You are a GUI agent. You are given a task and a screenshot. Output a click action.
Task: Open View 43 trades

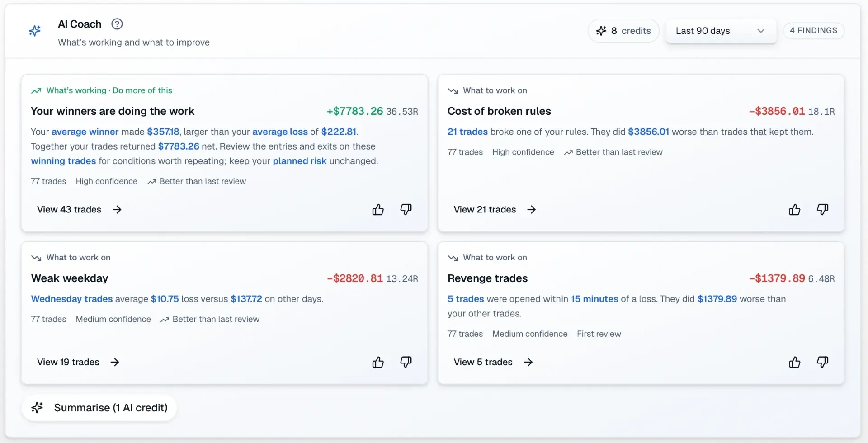coord(80,209)
